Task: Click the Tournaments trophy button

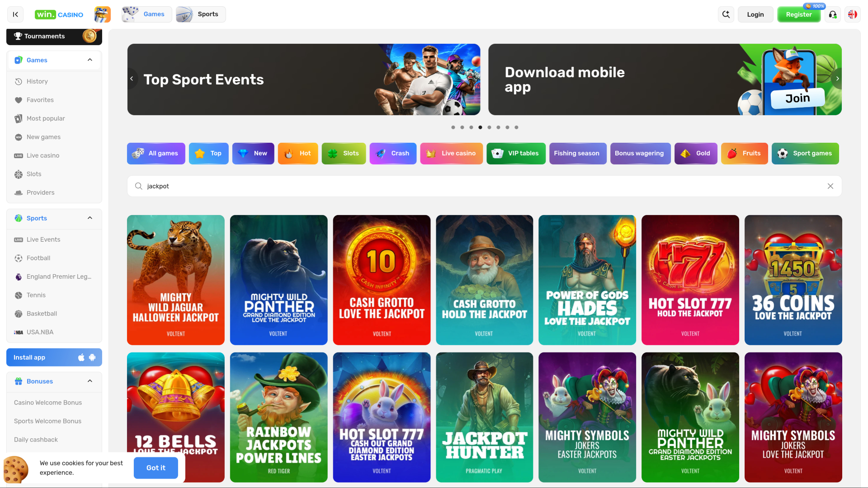Action: click(54, 36)
